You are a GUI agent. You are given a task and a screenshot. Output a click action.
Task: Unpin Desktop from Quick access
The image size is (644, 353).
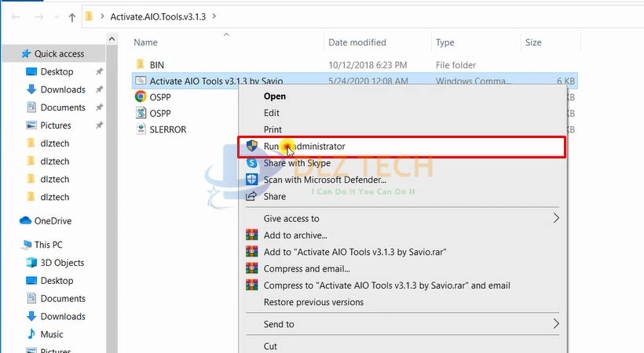tap(99, 72)
